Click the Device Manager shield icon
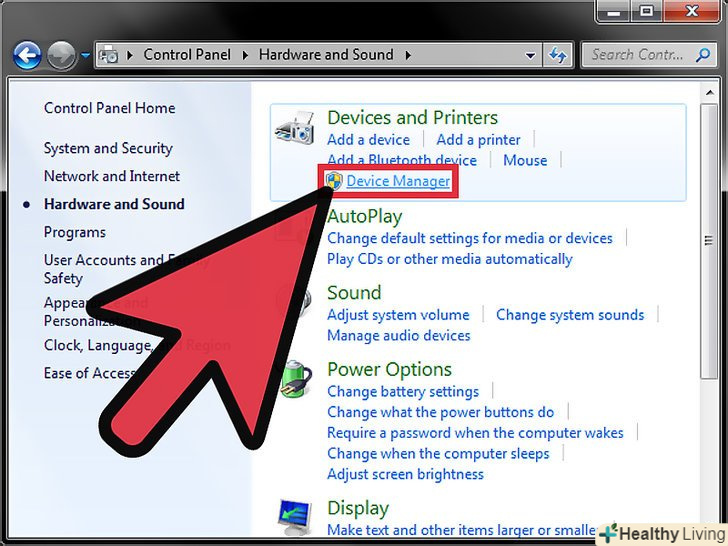 pyautogui.click(x=334, y=181)
